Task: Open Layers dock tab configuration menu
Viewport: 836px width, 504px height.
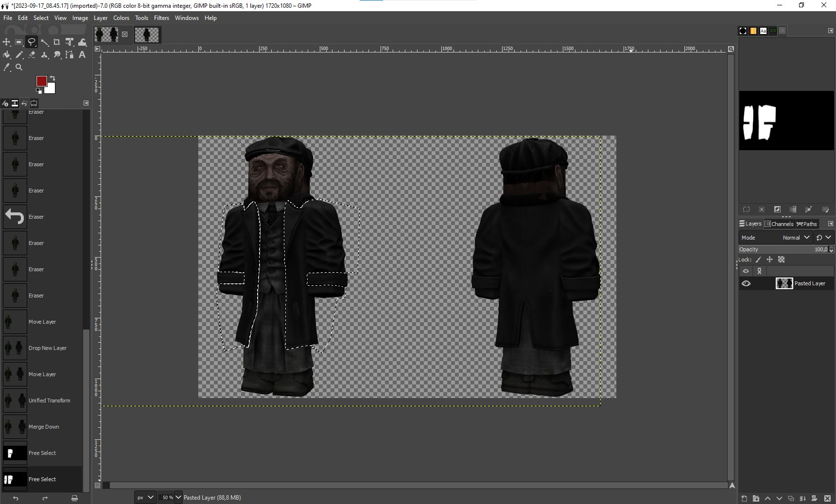Action: (x=830, y=224)
